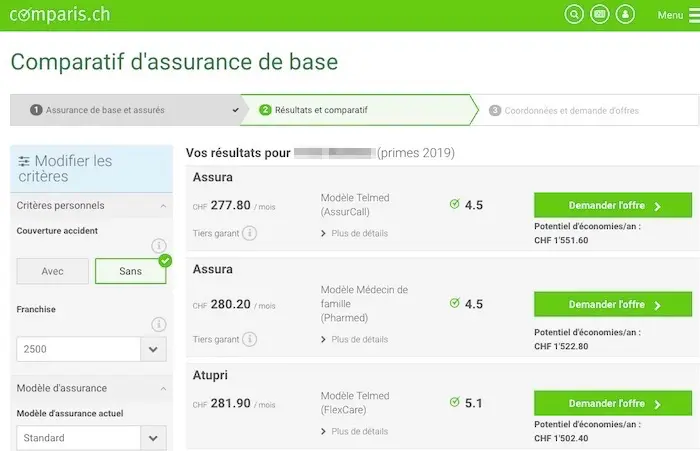Click Demander l'offre for Assura 277.80

[x=613, y=205]
